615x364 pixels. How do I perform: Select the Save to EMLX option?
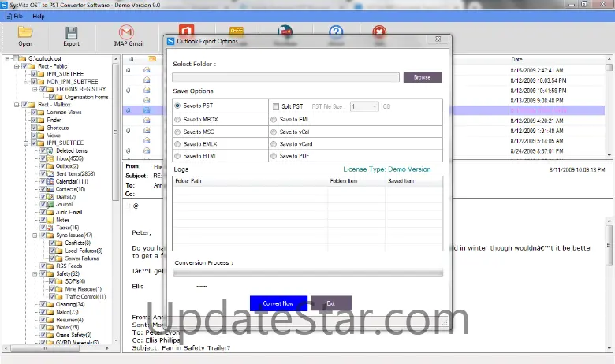(177, 144)
